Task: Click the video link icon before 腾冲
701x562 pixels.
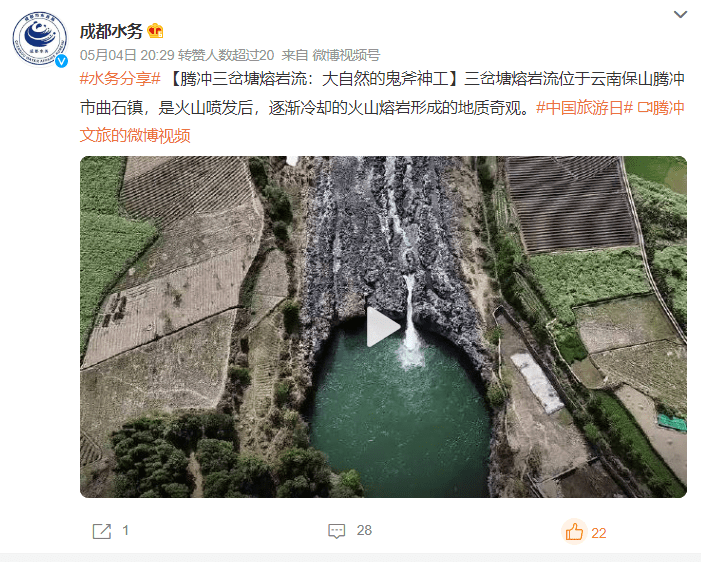Action: [644, 108]
